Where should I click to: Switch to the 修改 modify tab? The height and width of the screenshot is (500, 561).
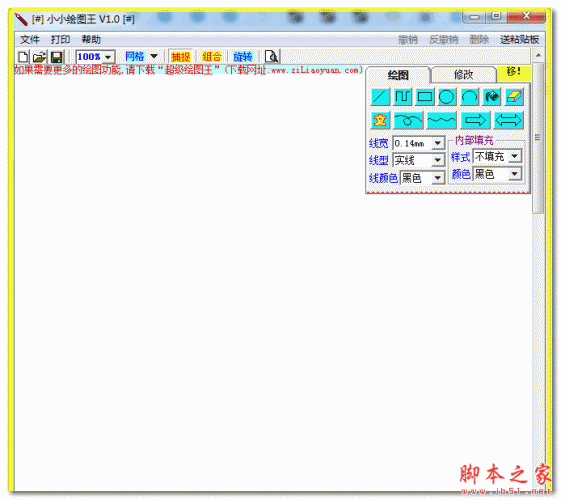pos(463,74)
